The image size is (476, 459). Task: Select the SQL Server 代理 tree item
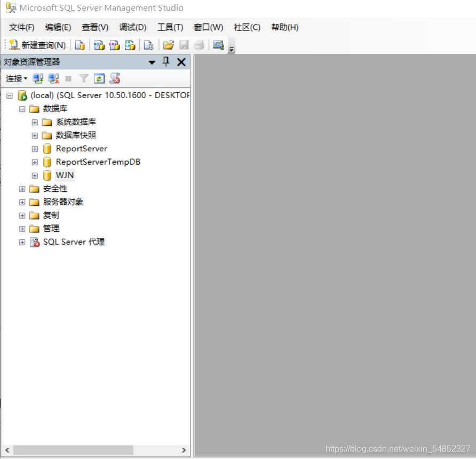tap(74, 242)
